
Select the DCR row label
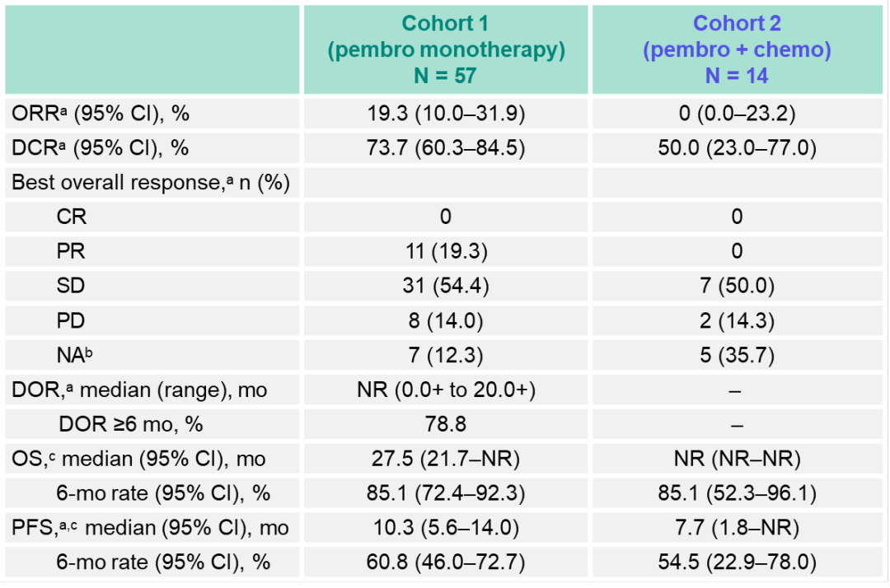point(100,148)
